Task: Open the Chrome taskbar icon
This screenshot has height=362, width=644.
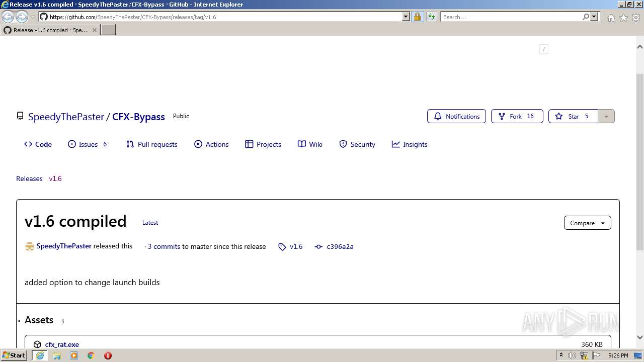Action: click(x=91, y=355)
